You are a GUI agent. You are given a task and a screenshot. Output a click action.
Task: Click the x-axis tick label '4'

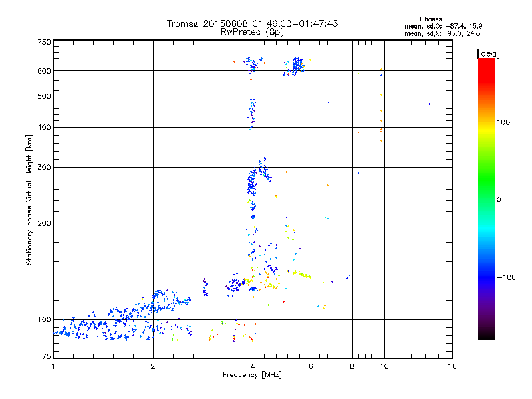tap(253, 366)
